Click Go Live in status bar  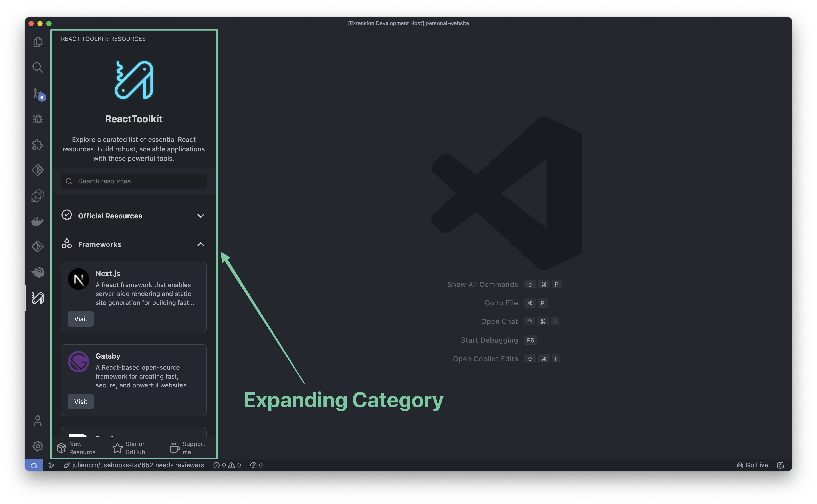(752, 465)
